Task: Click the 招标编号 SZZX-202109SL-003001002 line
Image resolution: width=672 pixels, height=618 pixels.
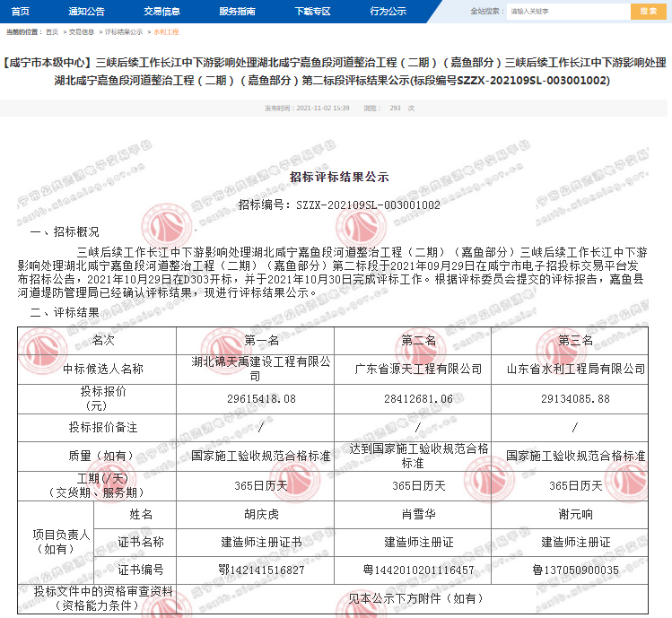Action: 339,205
